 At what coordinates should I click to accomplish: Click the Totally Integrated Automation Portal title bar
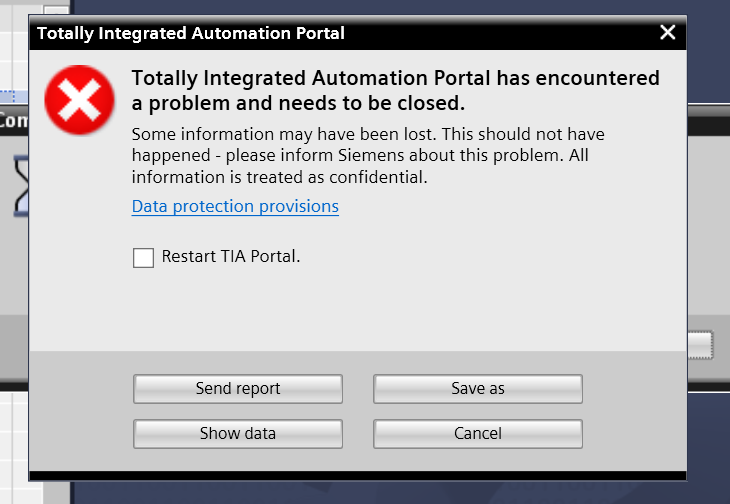(x=300, y=33)
